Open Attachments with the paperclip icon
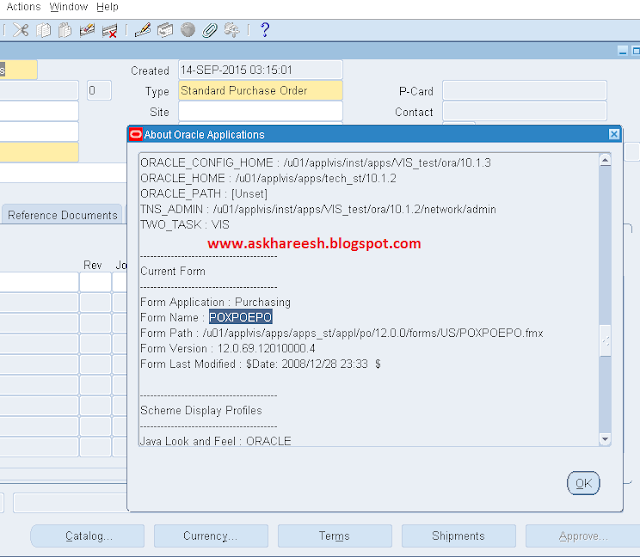Image resolution: width=640 pixels, height=557 pixels. coord(210,30)
